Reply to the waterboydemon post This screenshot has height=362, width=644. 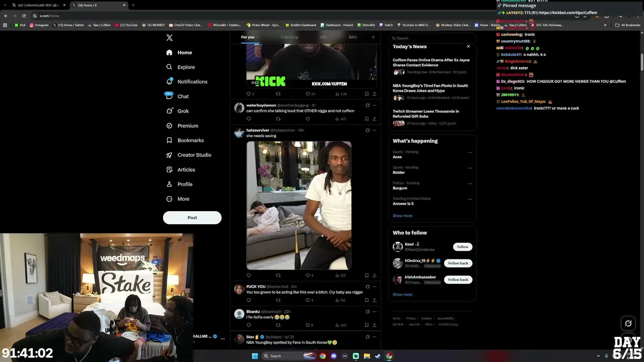[249, 119]
